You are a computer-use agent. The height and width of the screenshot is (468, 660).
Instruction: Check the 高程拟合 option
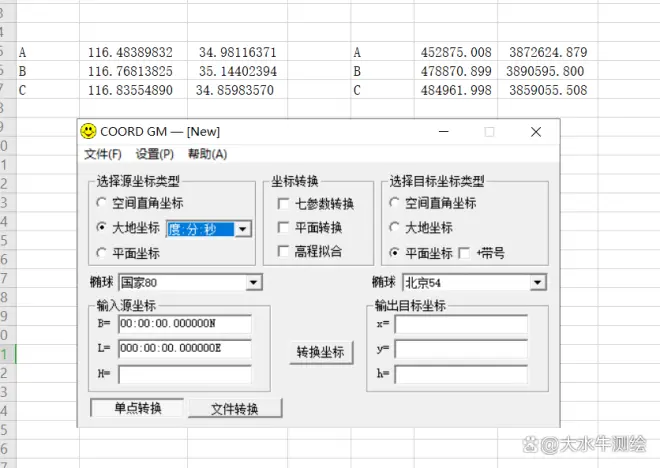(284, 252)
